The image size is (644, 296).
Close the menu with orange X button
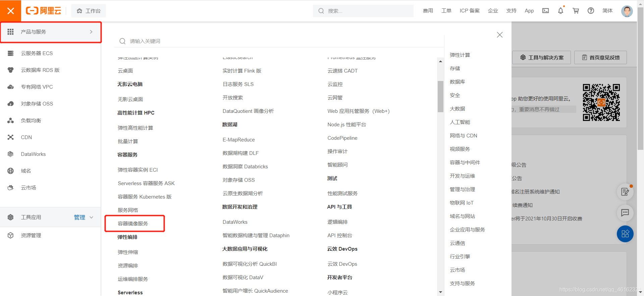[10, 11]
